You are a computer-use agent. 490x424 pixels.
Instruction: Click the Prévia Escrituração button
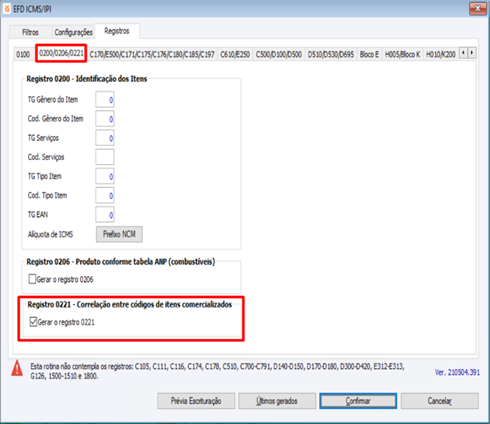coord(196,401)
